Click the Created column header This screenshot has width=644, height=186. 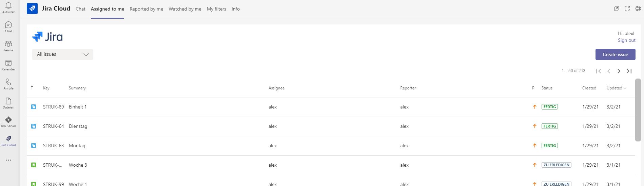(x=589, y=88)
